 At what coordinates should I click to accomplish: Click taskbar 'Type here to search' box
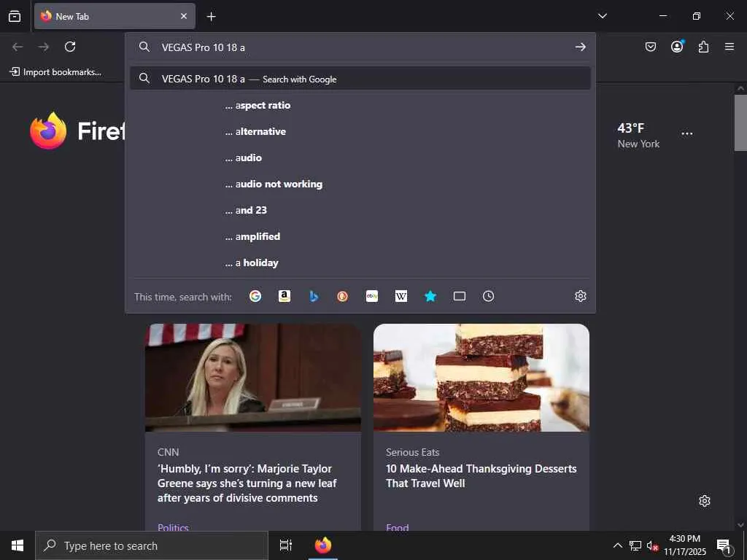152,545
